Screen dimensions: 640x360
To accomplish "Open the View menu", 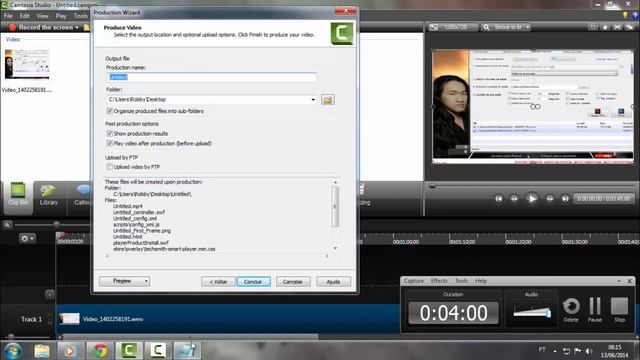I will click(42, 16).
